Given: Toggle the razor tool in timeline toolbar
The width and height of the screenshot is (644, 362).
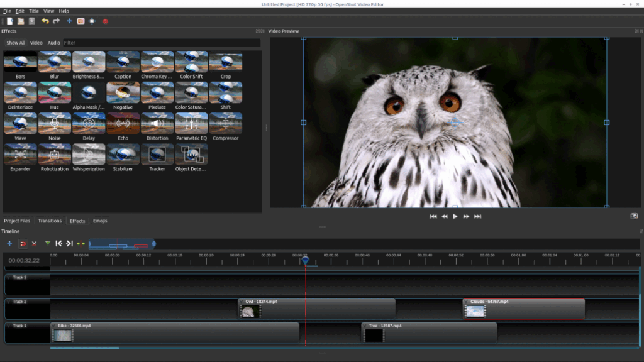Looking at the screenshot, I should click(x=34, y=243).
